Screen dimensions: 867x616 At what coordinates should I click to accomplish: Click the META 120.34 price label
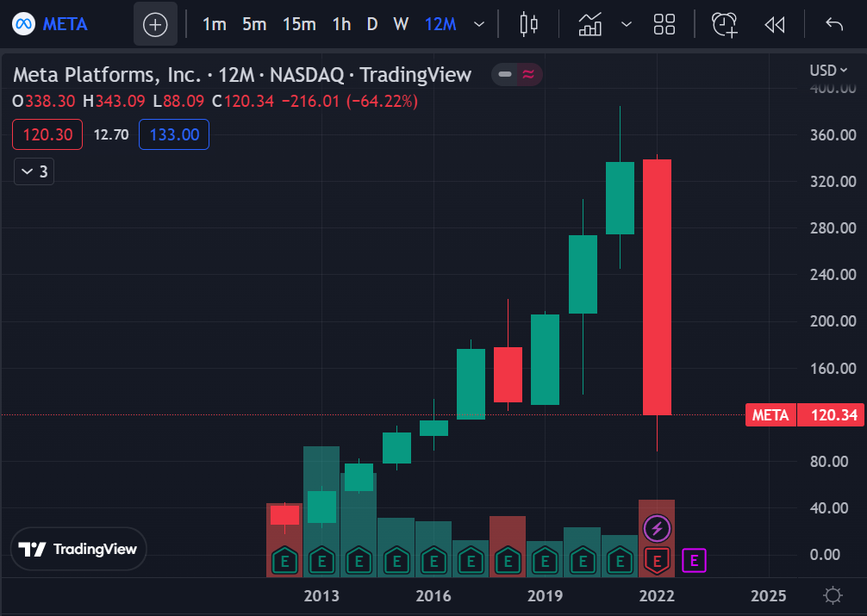coord(805,414)
